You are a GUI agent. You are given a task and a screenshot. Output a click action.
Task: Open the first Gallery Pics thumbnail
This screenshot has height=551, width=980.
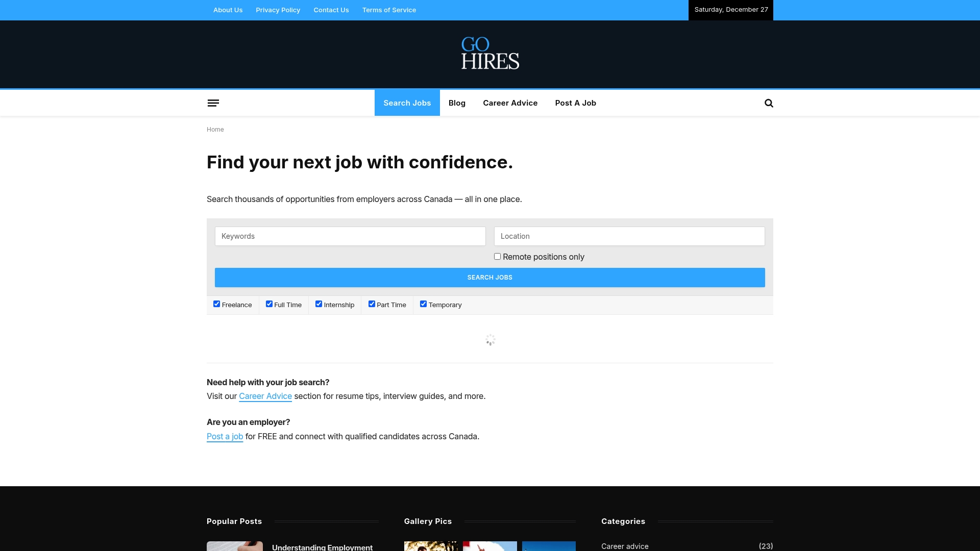coord(431,546)
